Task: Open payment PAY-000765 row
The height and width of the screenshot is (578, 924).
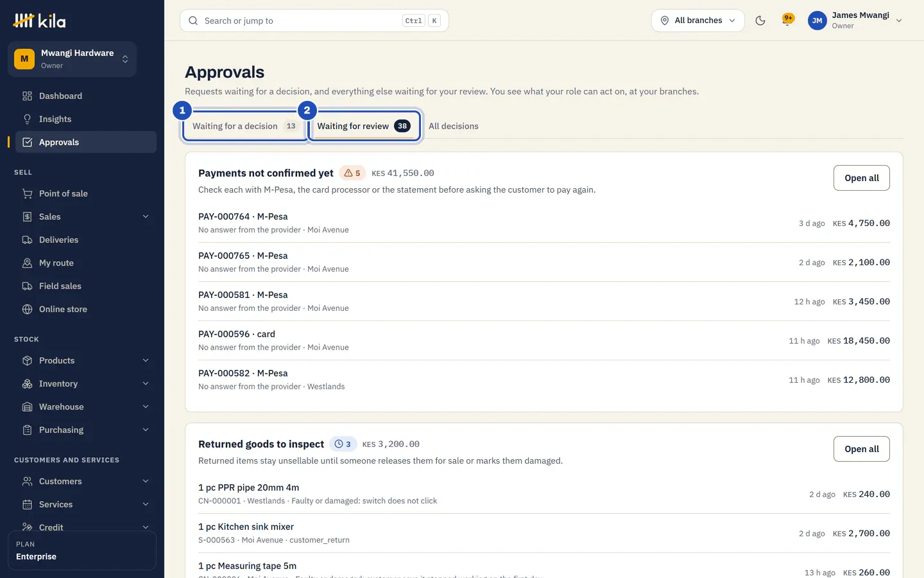Action: coord(544,262)
